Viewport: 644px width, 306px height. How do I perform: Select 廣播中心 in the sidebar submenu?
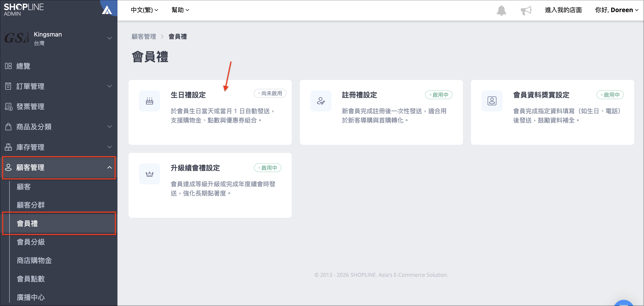click(x=31, y=297)
